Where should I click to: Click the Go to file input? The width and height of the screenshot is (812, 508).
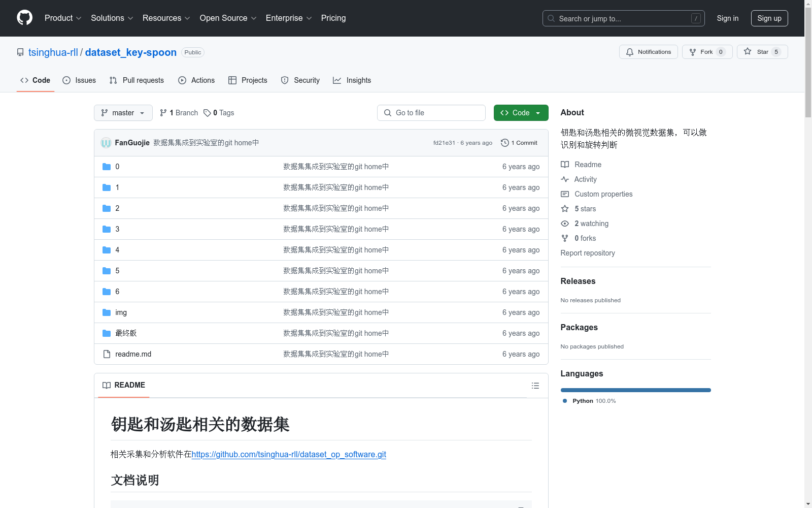431,113
